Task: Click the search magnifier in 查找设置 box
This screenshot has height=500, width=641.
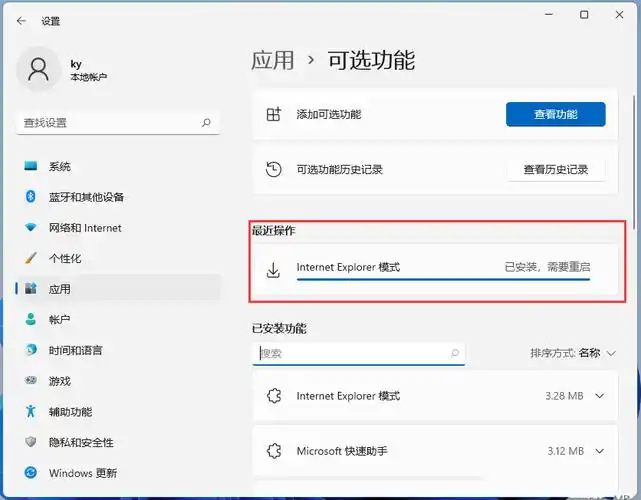Action: point(206,123)
